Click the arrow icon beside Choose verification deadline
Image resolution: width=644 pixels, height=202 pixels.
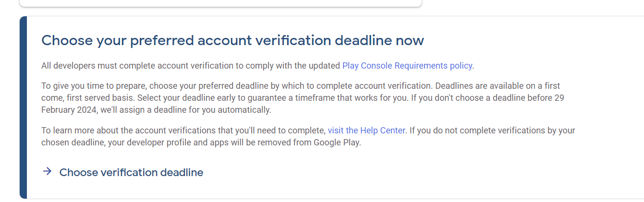click(x=47, y=172)
